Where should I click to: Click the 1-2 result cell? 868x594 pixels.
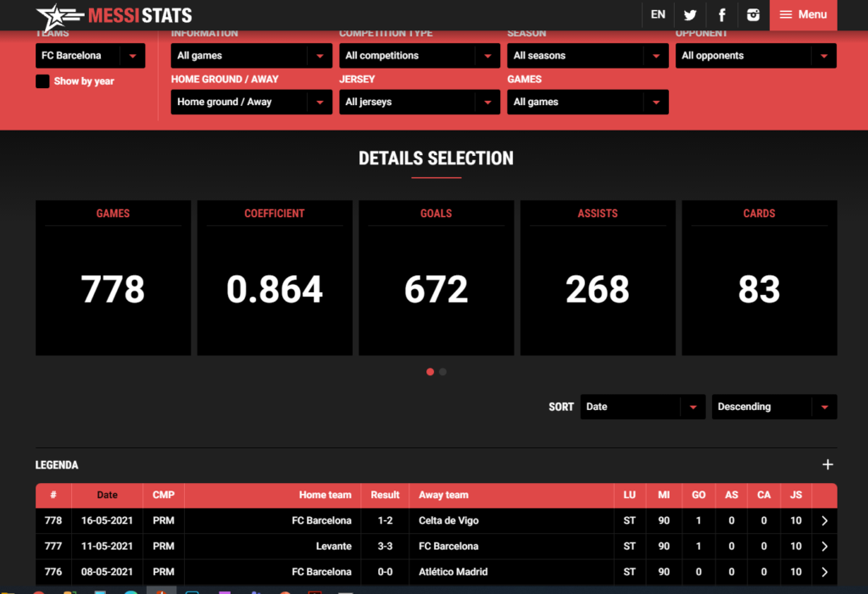[x=386, y=521]
